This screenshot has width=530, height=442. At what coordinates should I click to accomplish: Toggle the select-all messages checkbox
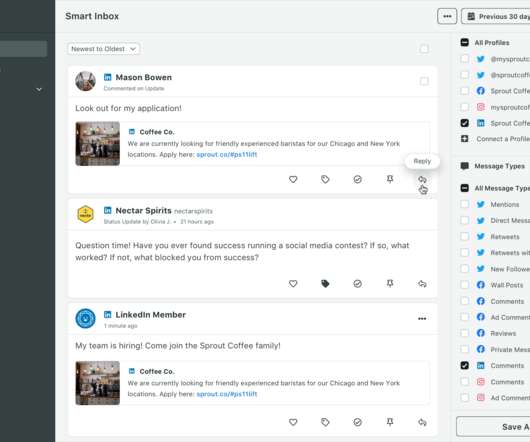pos(424,49)
